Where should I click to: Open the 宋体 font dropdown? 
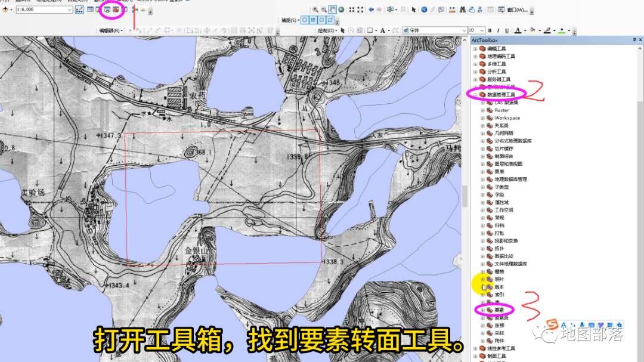(464, 30)
